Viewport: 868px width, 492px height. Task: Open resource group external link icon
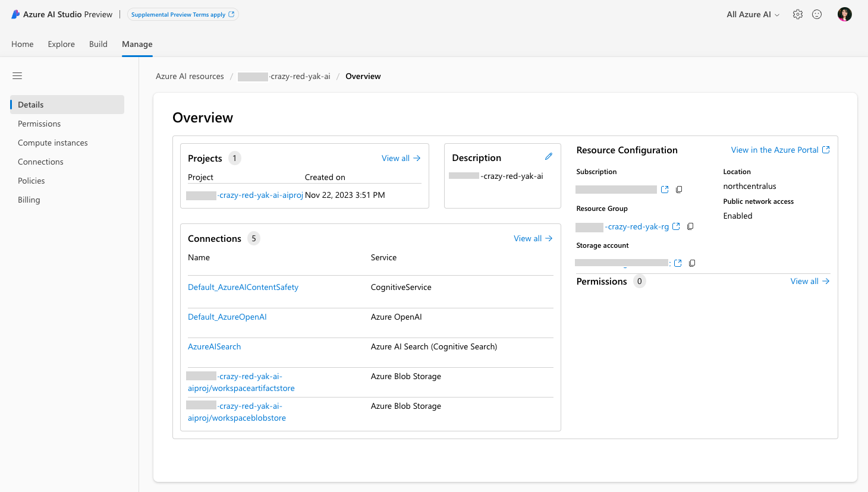click(x=676, y=226)
